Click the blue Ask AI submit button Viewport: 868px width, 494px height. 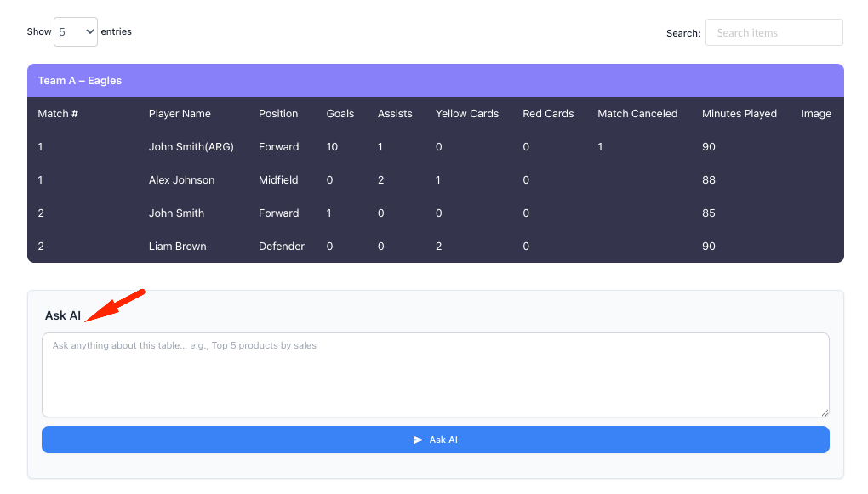(x=436, y=440)
